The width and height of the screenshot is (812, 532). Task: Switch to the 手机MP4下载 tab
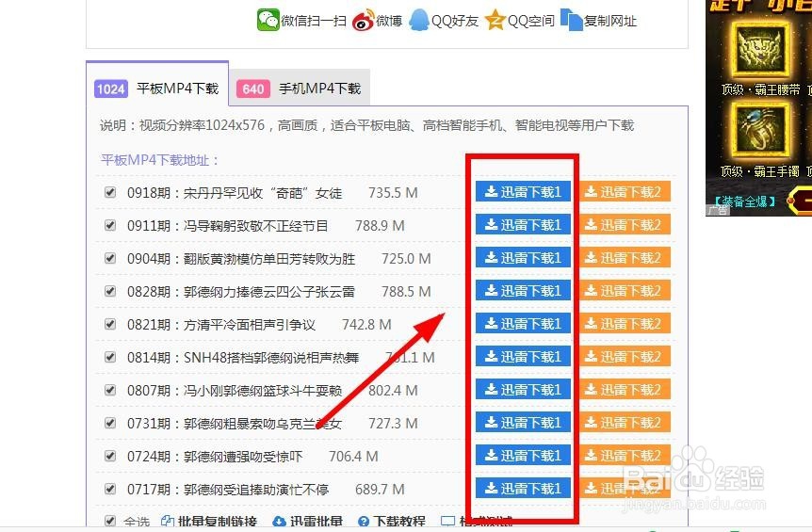click(300, 89)
